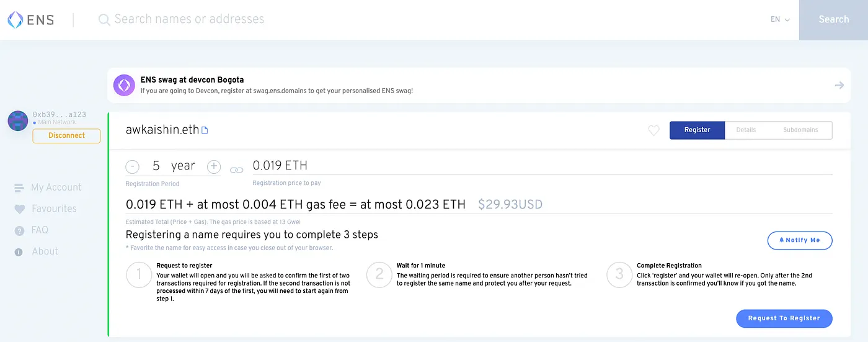Select the Register tab

tap(697, 130)
